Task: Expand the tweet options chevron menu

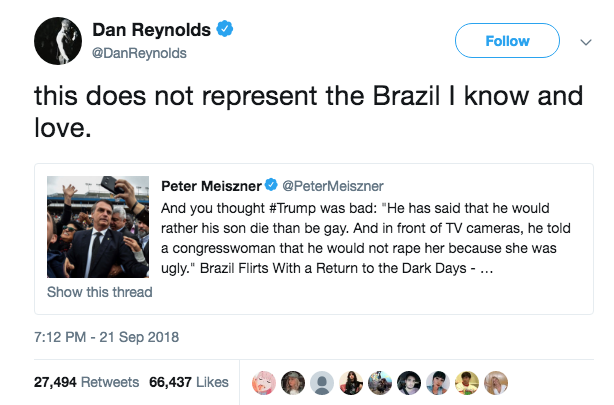Action: pyautogui.click(x=585, y=42)
